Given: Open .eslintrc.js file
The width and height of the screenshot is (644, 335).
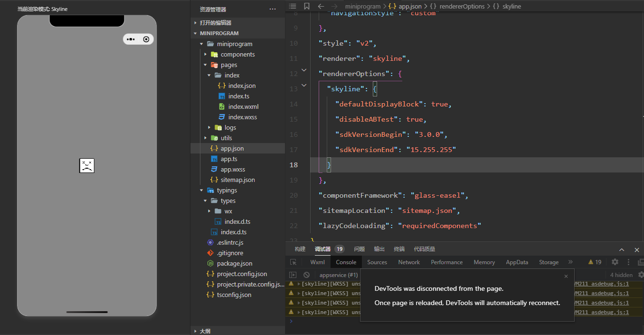Looking at the screenshot, I should click(237, 242).
